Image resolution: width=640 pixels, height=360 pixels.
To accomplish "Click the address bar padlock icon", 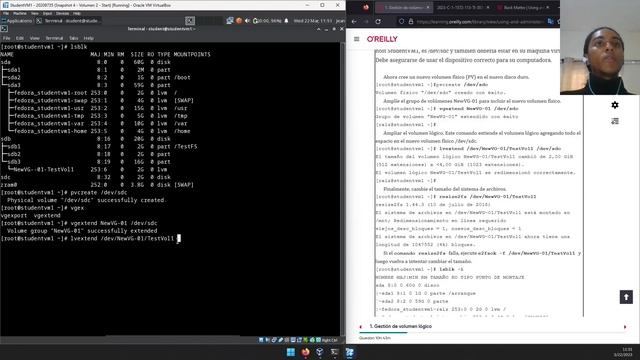I will (x=411, y=21).
